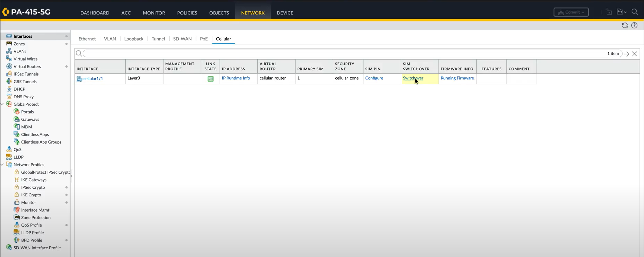Click the Virtual Routers sidebar icon
644x257 pixels.
(x=9, y=66)
